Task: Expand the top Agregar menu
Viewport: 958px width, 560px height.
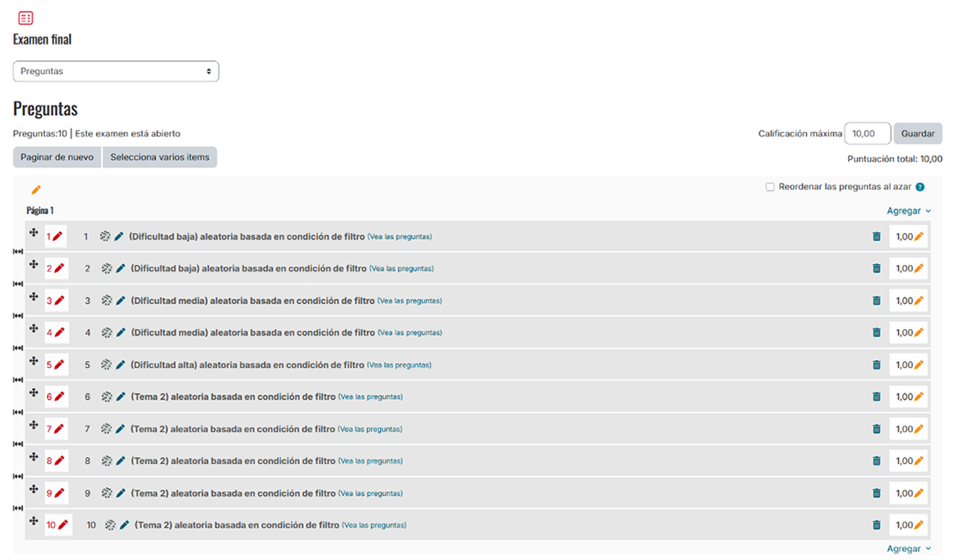Action: click(908, 211)
